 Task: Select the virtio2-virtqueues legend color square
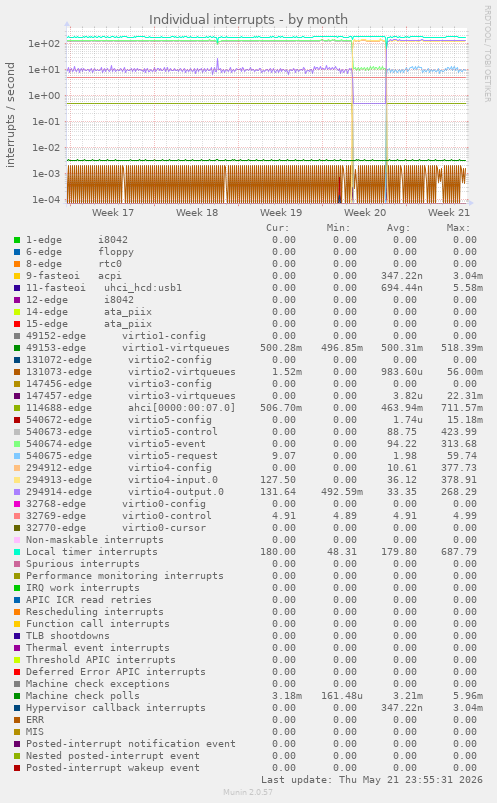click(17, 372)
